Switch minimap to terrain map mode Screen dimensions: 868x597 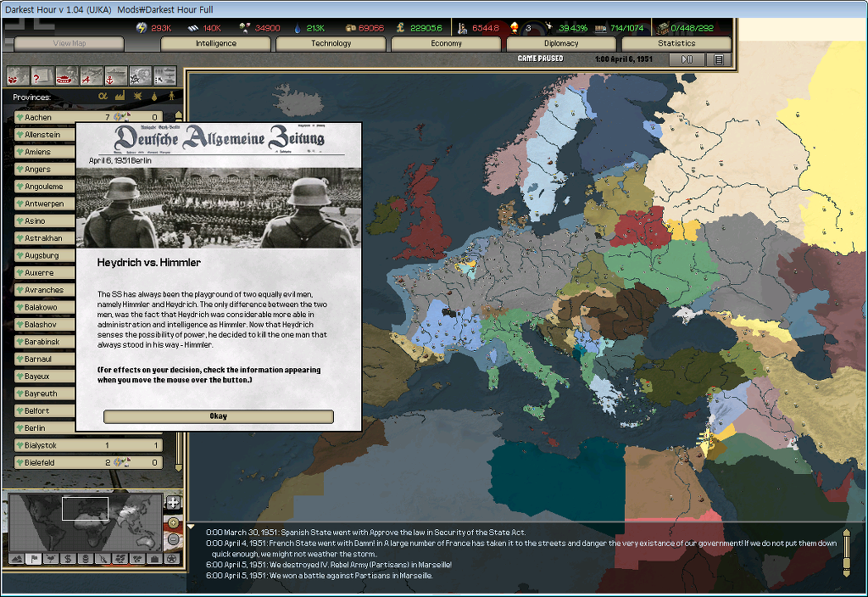click(x=17, y=559)
